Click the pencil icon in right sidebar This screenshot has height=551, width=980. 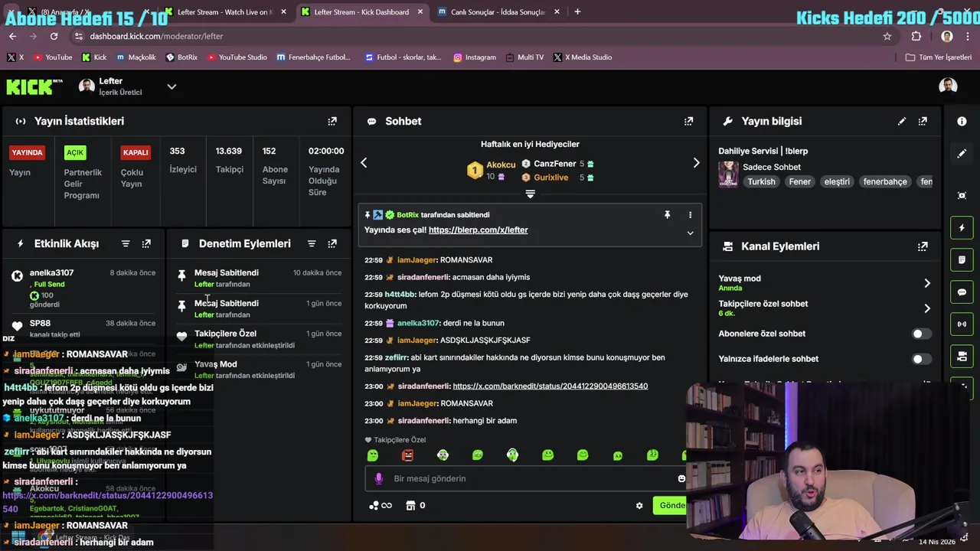(962, 153)
